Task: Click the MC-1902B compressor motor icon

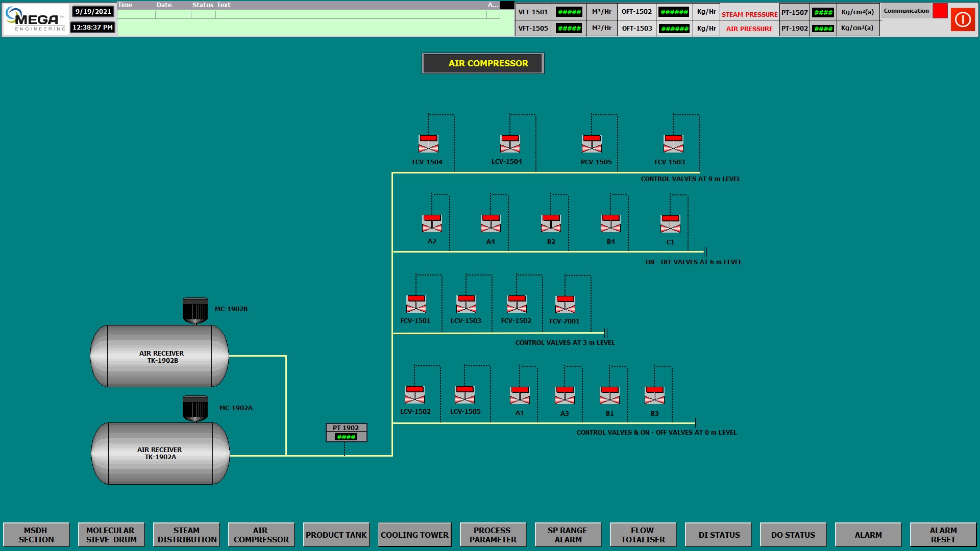Action: point(195,310)
